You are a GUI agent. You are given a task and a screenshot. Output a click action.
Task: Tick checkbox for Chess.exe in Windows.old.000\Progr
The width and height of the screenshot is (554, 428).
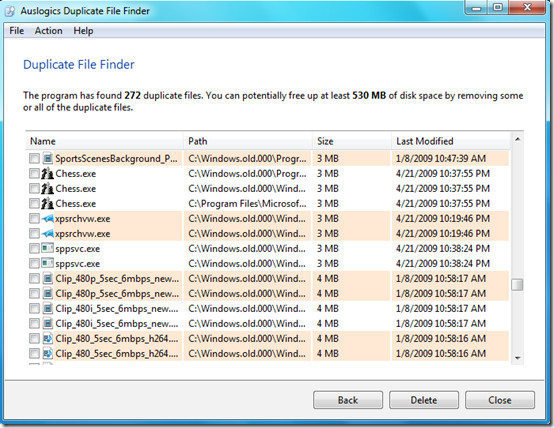(x=34, y=174)
